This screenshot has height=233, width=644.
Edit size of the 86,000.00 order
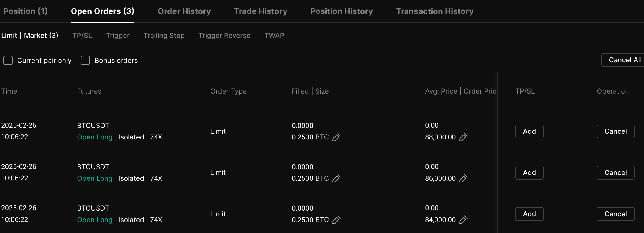(x=336, y=178)
